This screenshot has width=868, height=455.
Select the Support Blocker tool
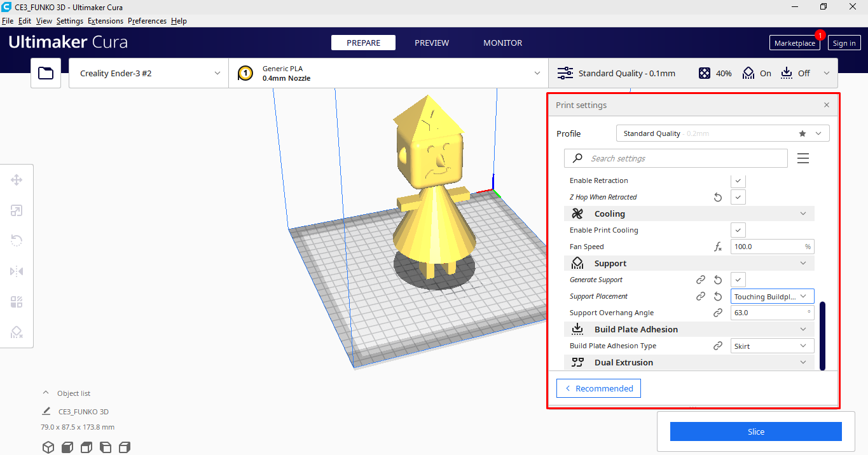pyautogui.click(x=17, y=332)
